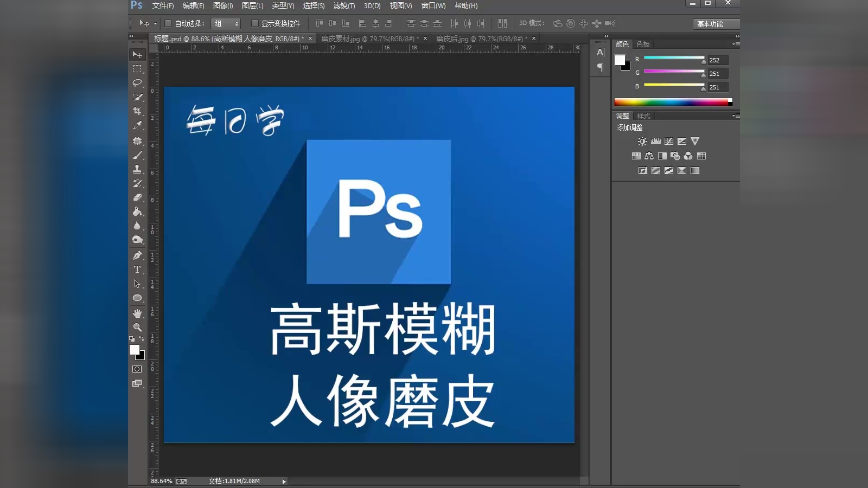This screenshot has width=868, height=488.
Task: Select the Eyedropper tool
Action: [137, 125]
